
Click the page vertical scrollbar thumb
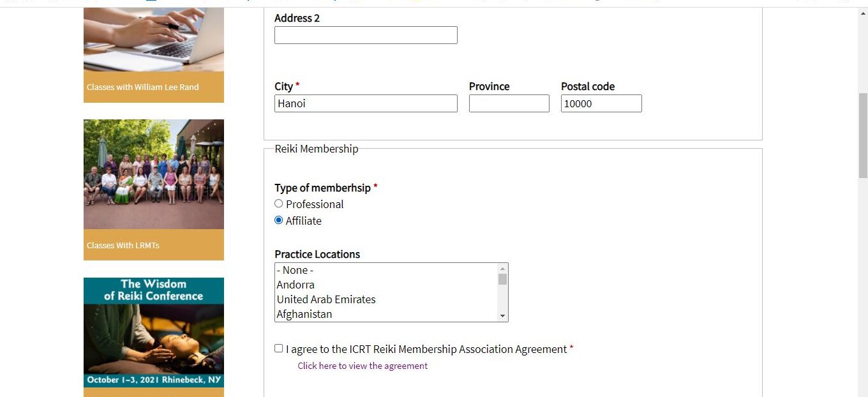863,134
